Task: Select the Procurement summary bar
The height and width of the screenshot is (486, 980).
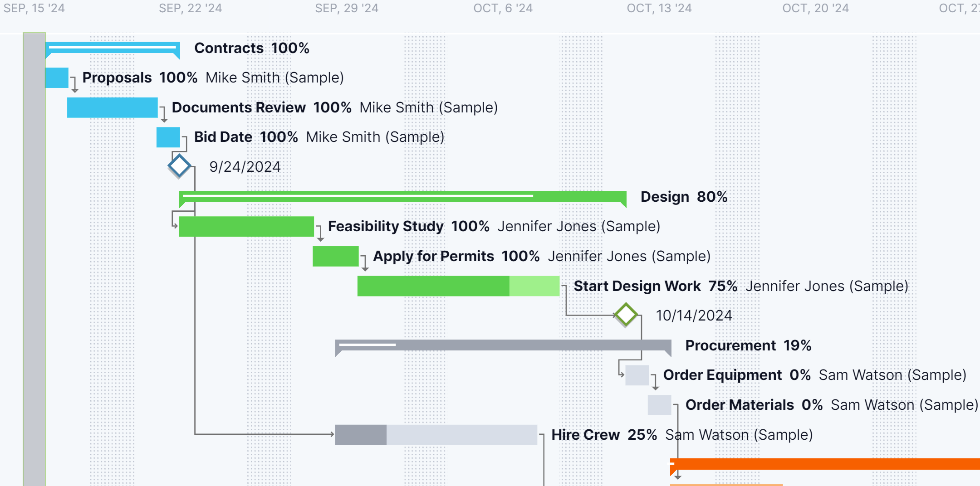Action: coord(503,345)
